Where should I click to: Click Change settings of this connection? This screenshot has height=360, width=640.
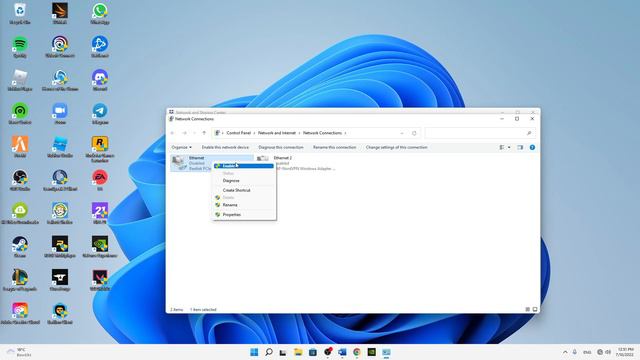pyautogui.click(x=396, y=147)
